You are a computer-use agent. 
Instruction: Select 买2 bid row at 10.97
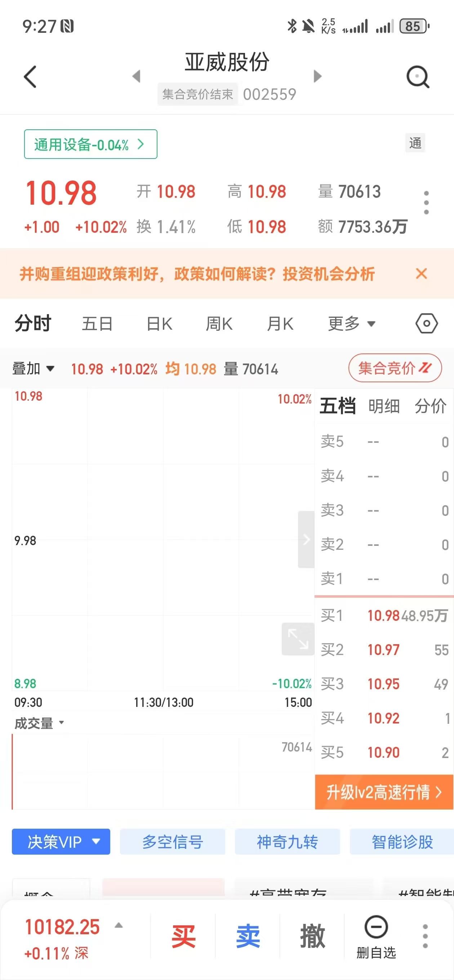[x=384, y=649]
